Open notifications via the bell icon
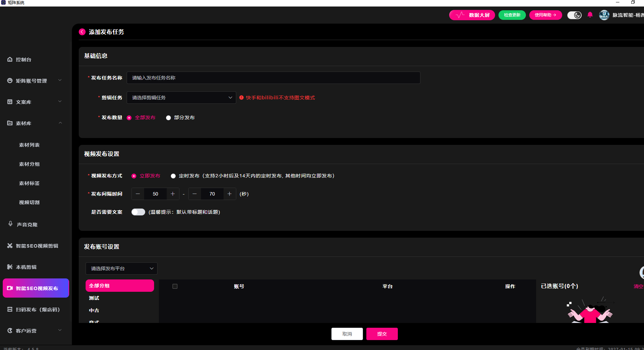 [590, 15]
